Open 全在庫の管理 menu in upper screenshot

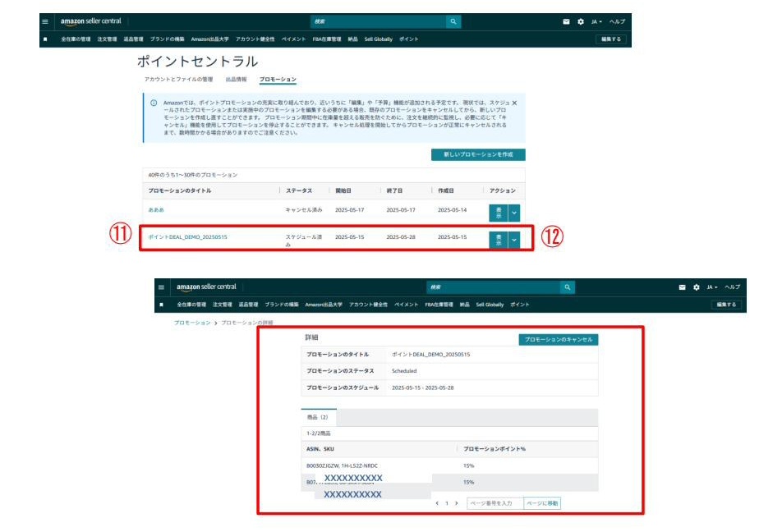tap(76, 39)
